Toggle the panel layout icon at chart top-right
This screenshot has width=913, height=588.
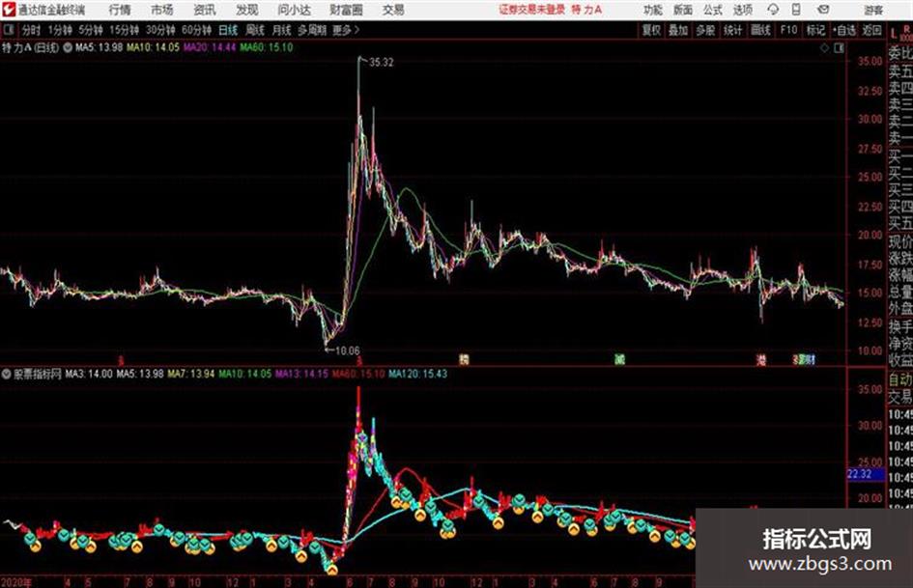coord(839,48)
